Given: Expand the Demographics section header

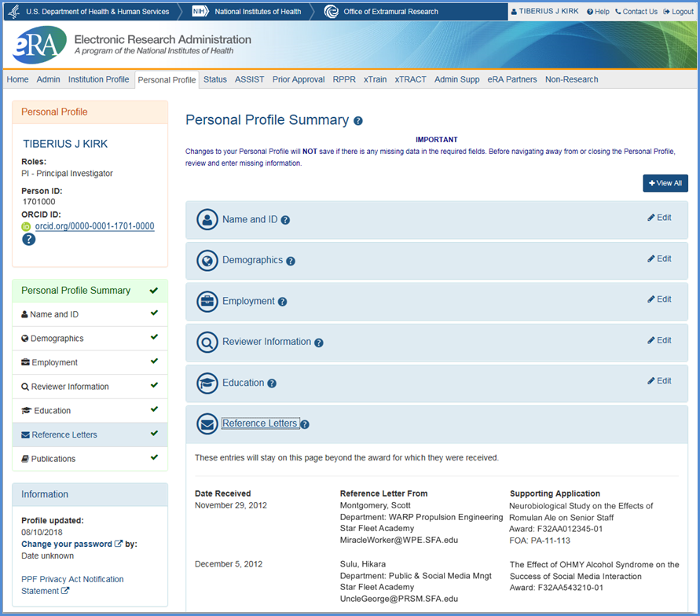Looking at the screenshot, I should tap(437, 261).
